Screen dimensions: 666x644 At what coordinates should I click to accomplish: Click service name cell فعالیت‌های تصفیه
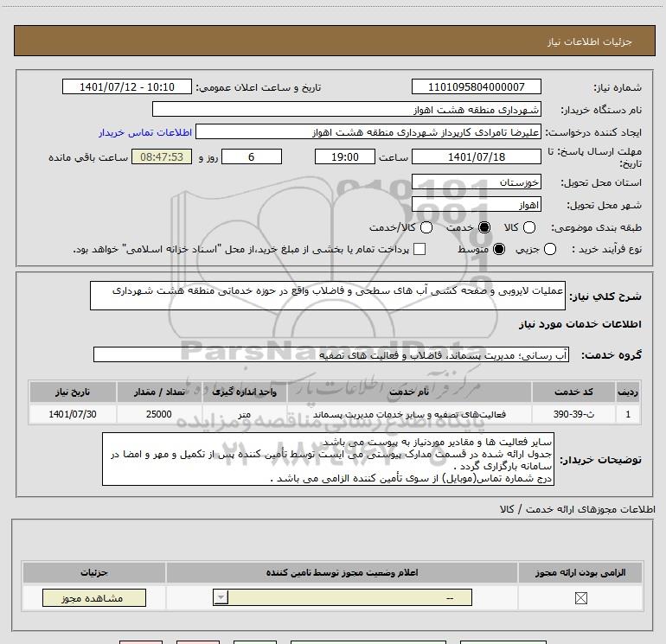(409, 414)
